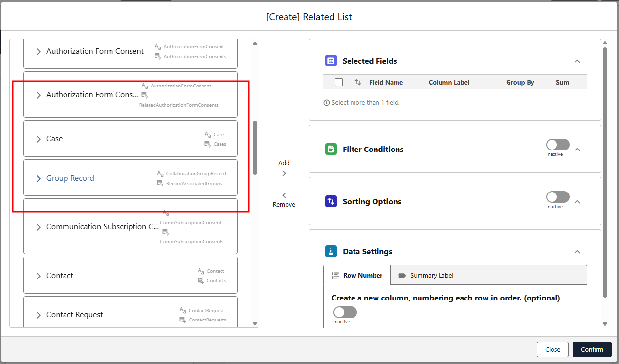Click the relationship icon above RelatedAuthorizationFormConsents

pyautogui.click(x=145, y=95)
